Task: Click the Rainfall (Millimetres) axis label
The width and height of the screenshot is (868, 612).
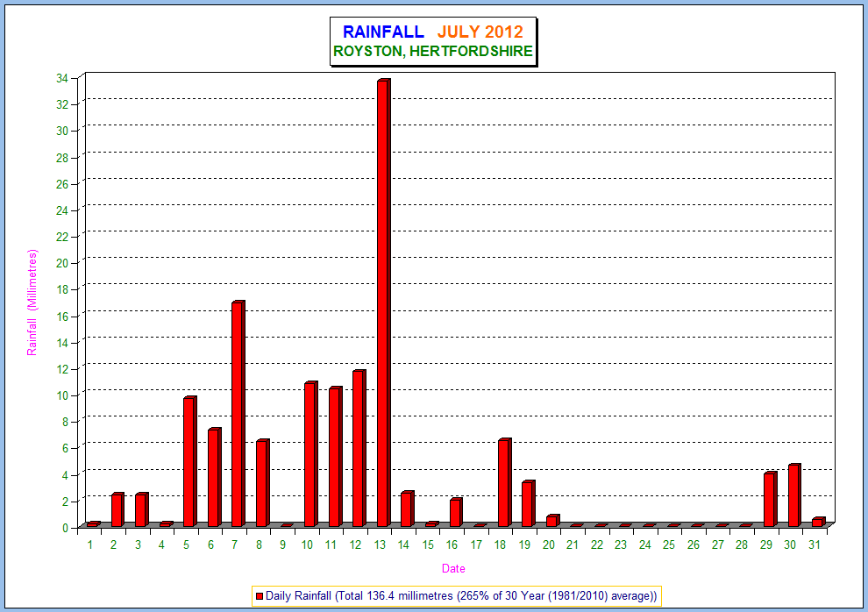Action: point(32,302)
